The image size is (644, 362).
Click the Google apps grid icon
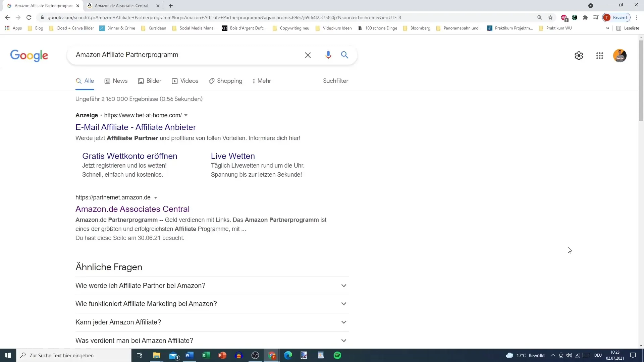[x=600, y=55]
